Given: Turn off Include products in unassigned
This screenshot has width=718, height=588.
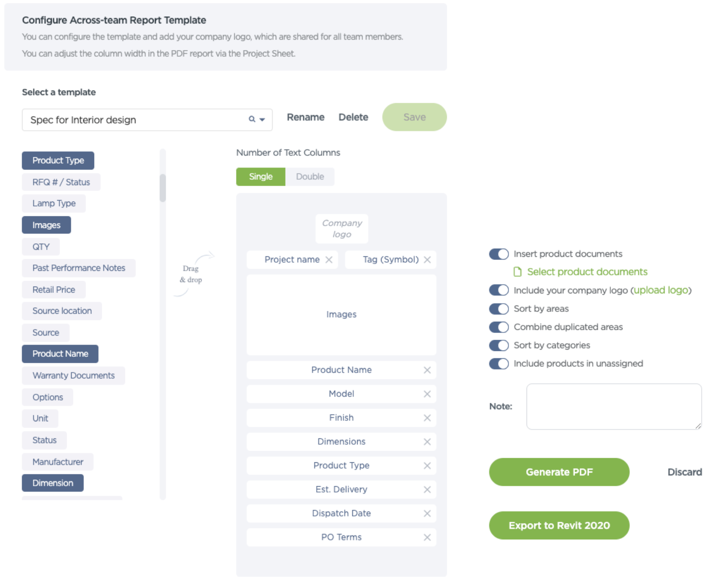Looking at the screenshot, I should (499, 364).
